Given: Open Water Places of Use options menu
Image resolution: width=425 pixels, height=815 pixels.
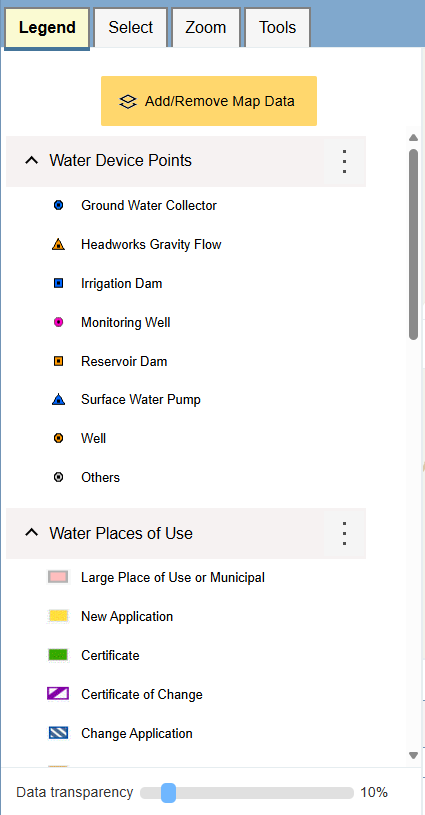Looking at the screenshot, I should 344,533.
